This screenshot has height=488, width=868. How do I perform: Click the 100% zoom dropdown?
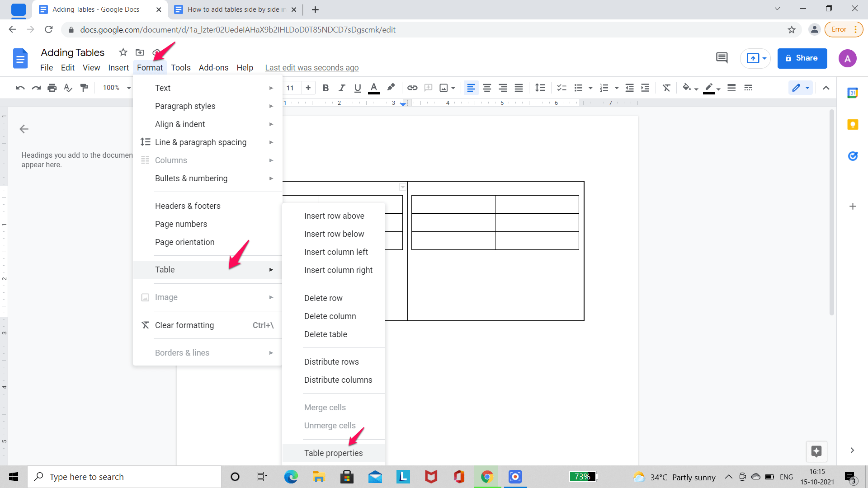click(116, 88)
